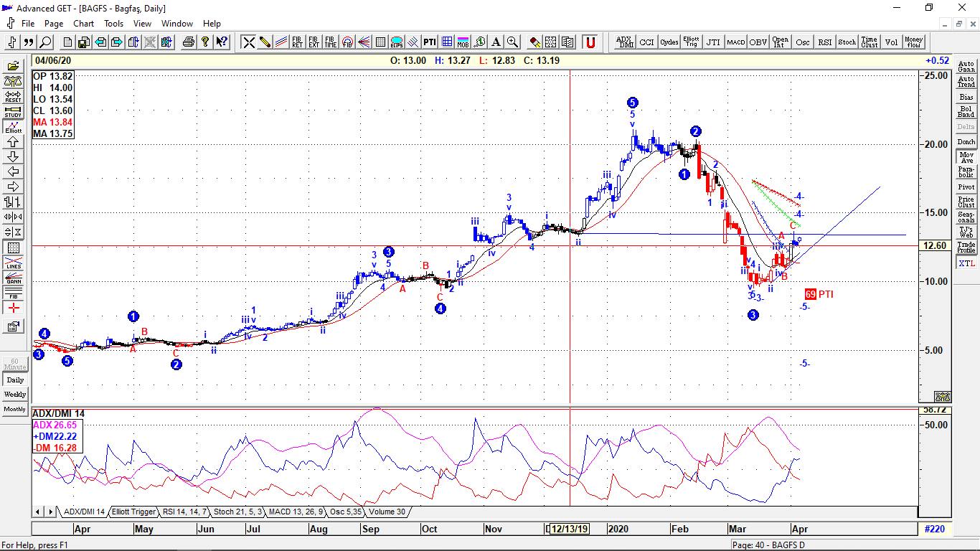This screenshot has width=980, height=551.
Task: Click the FIB sidebar icon
Action: click(x=13, y=292)
